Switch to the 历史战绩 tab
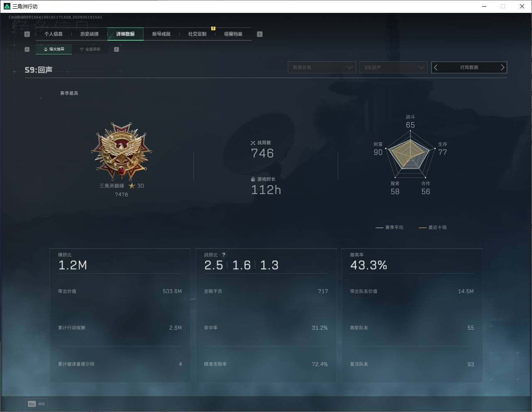This screenshot has width=532, height=412. (x=89, y=34)
